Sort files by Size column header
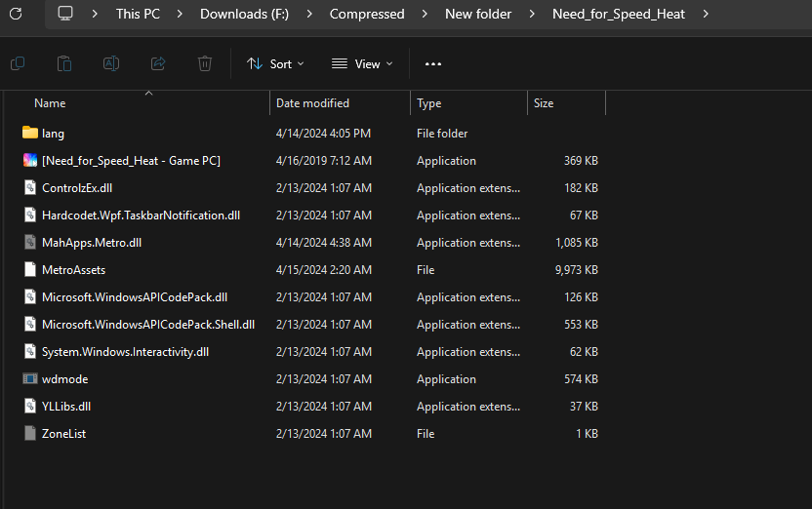The width and height of the screenshot is (812, 509). click(544, 103)
